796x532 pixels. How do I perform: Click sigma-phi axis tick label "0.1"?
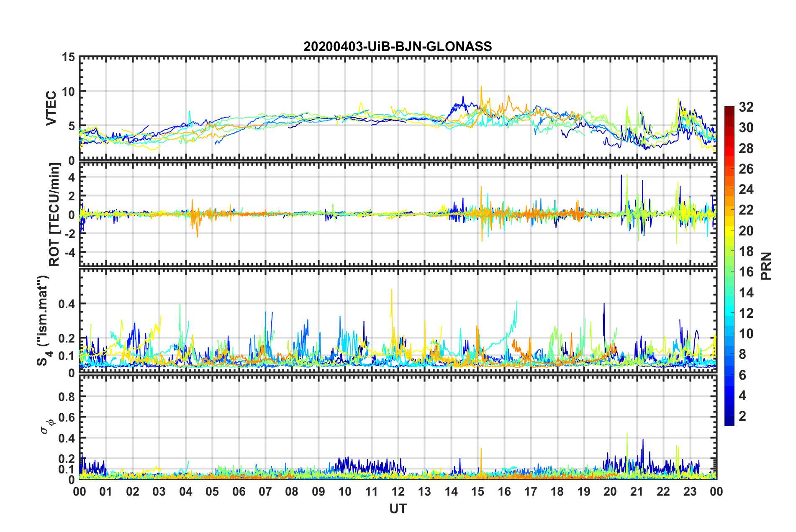[67, 469]
